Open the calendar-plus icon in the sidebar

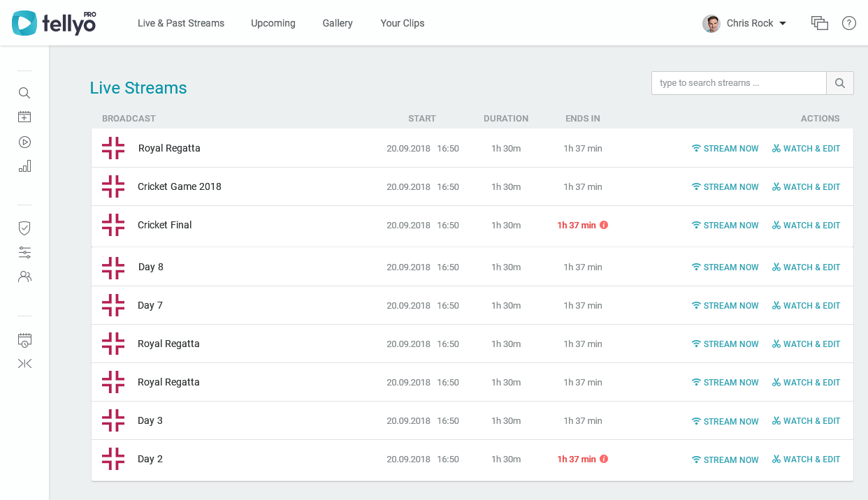24,117
